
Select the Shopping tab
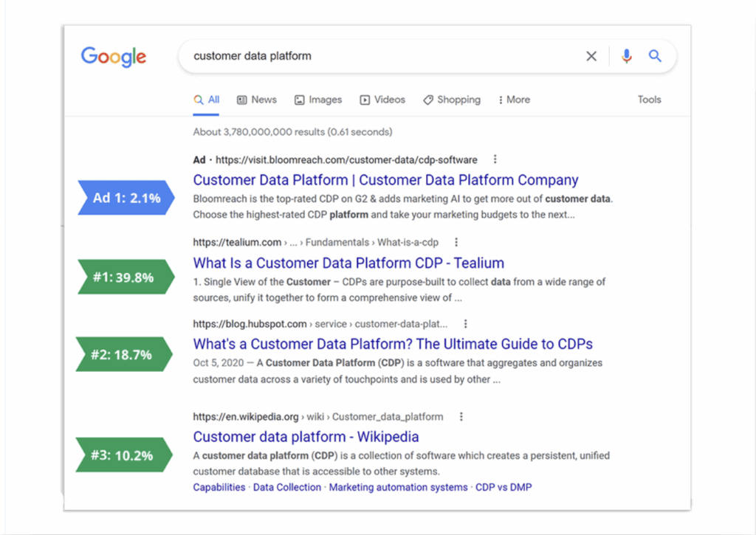pos(452,100)
